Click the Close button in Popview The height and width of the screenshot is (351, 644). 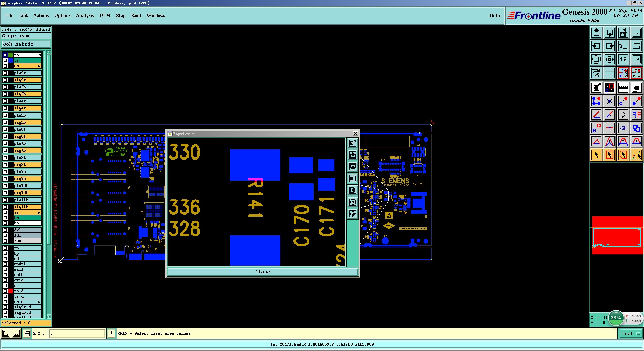(x=263, y=272)
